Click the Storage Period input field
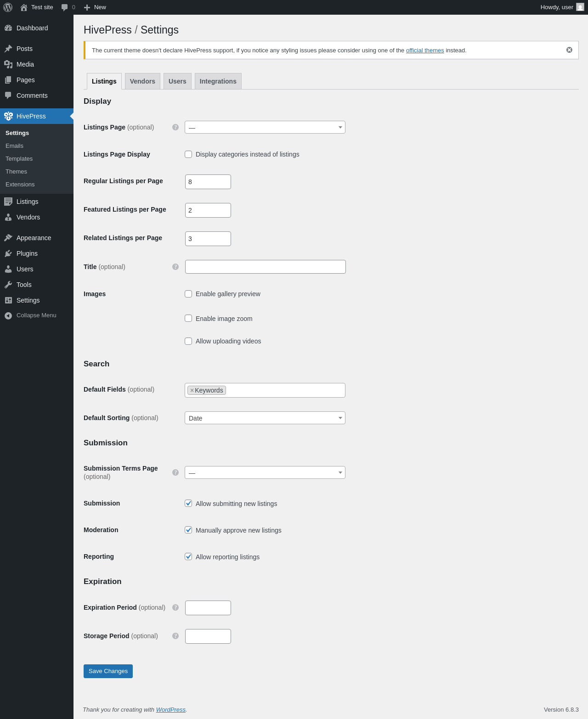 [x=208, y=636]
